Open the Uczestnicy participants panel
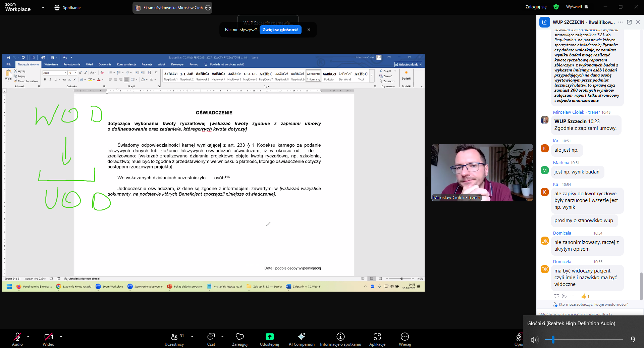 tap(174, 339)
